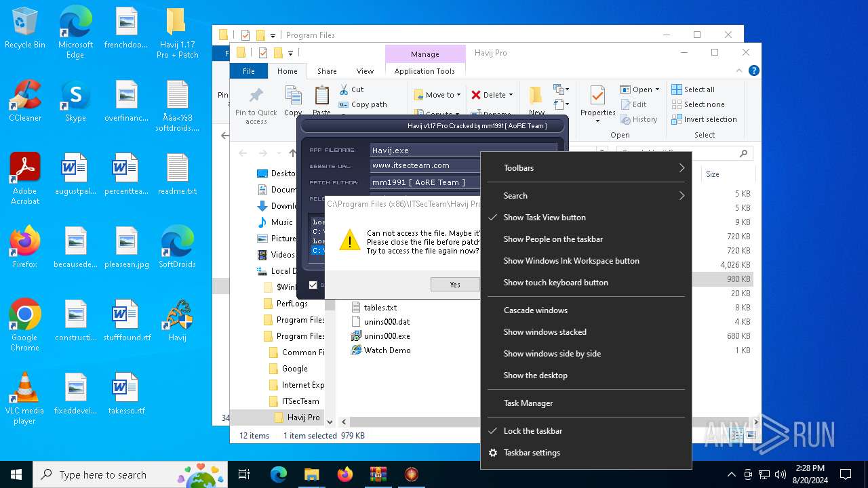Click the Cut scissors icon
This screenshot has height=488, width=868.
(x=343, y=89)
